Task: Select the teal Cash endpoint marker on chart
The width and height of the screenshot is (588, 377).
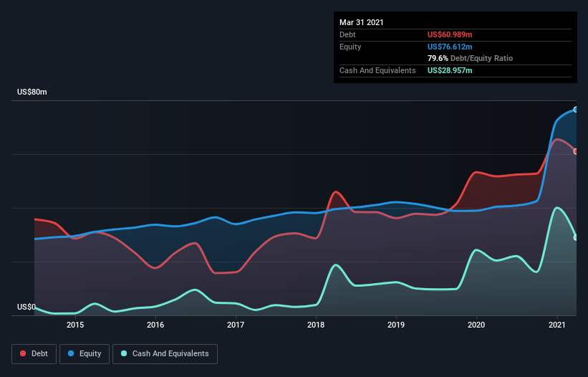Action: 576,237
